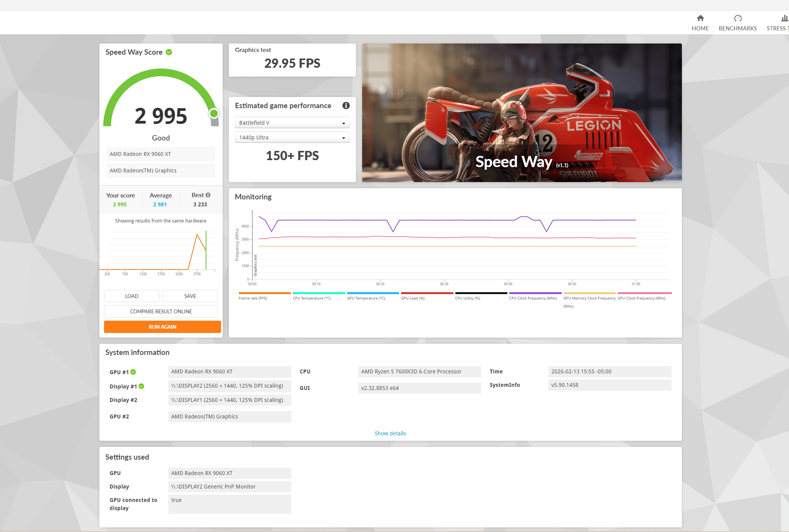This screenshot has width=789, height=532.
Task: Click the big 2 995 score value
Action: (161, 116)
